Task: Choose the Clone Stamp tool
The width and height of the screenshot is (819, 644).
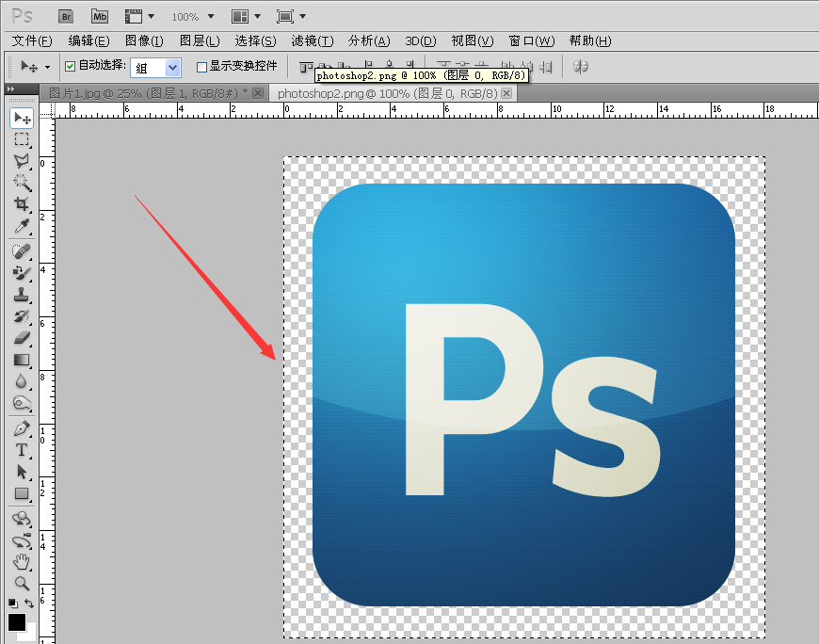Action: (x=22, y=295)
